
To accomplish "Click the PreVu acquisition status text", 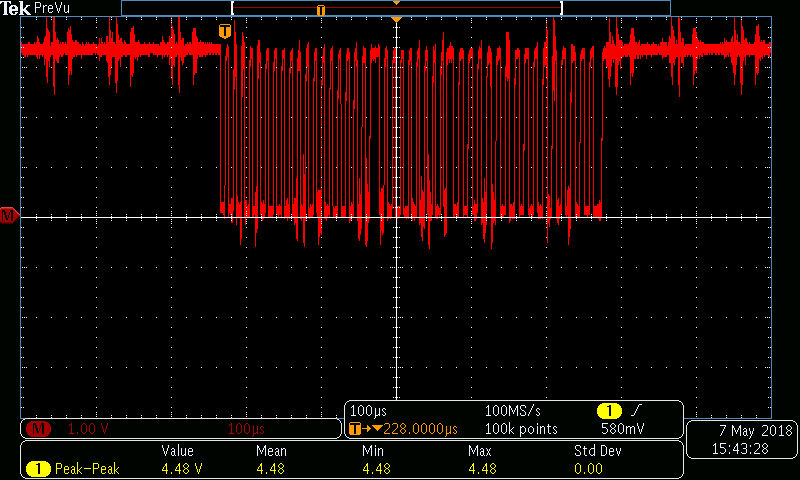I will pyautogui.click(x=52, y=9).
